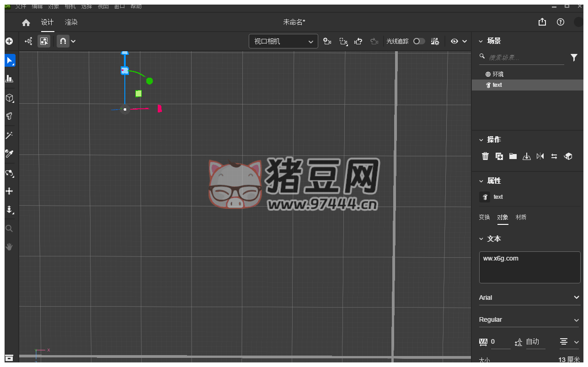
Task: Click the eye visibility toggle above the canvas
Action: point(454,41)
